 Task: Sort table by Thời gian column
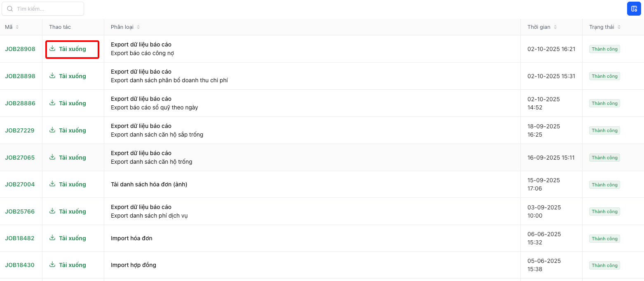(x=555, y=27)
